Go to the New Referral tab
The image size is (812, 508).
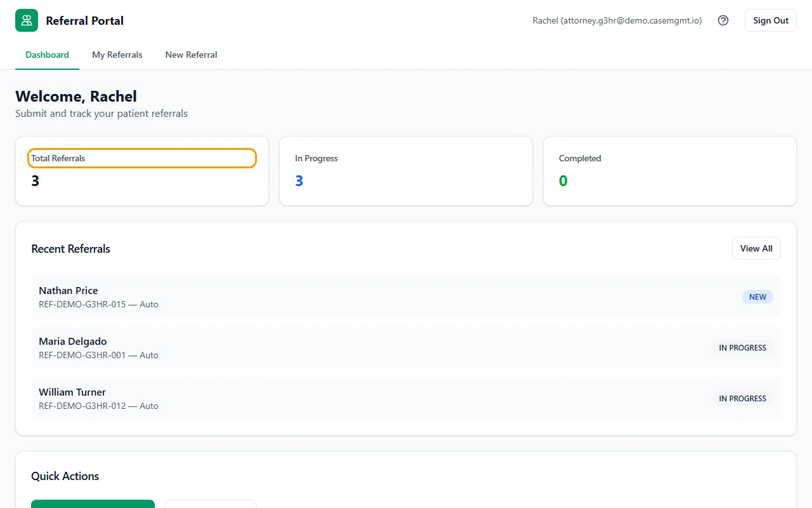pyautogui.click(x=191, y=55)
